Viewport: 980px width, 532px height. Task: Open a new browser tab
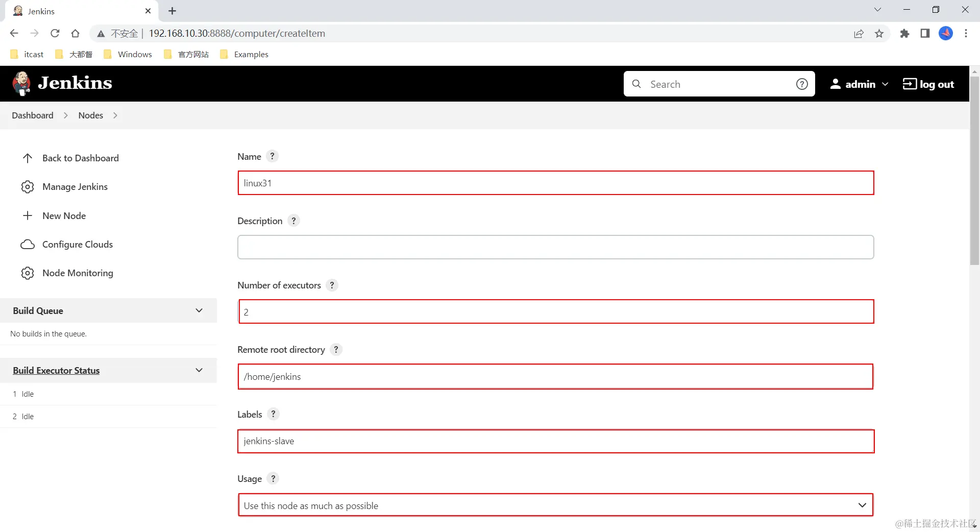tap(173, 11)
